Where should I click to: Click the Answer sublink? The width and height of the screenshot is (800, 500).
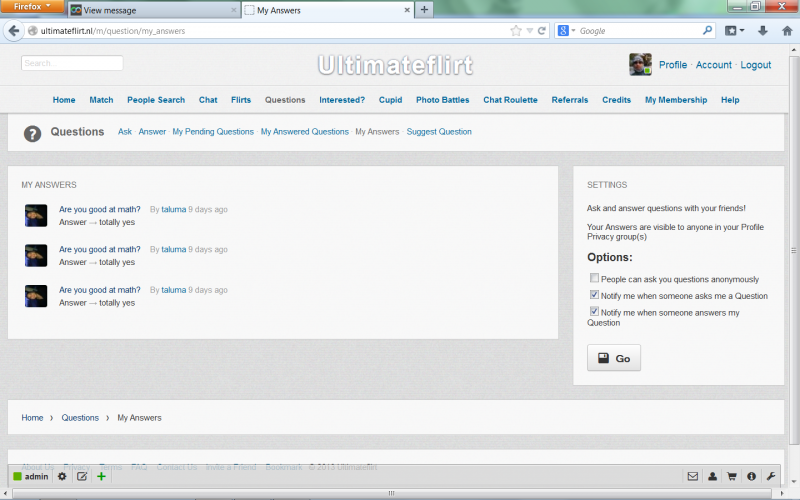coord(152,132)
